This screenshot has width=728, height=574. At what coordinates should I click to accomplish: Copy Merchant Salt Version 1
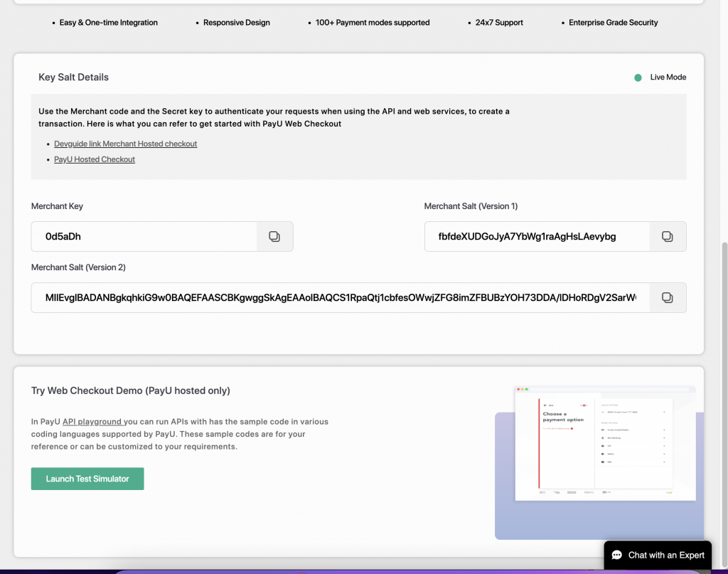667,236
